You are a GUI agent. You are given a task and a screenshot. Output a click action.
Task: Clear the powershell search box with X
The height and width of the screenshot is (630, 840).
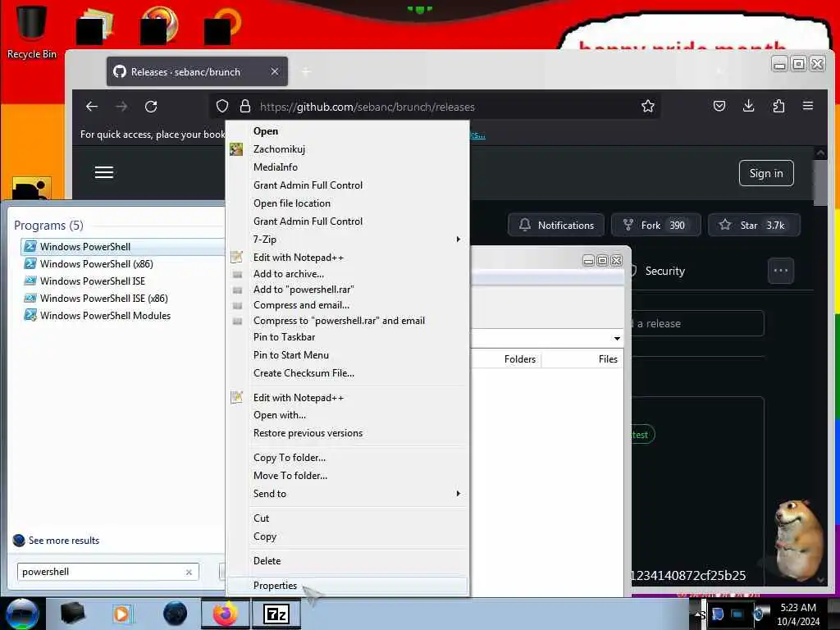[189, 572]
